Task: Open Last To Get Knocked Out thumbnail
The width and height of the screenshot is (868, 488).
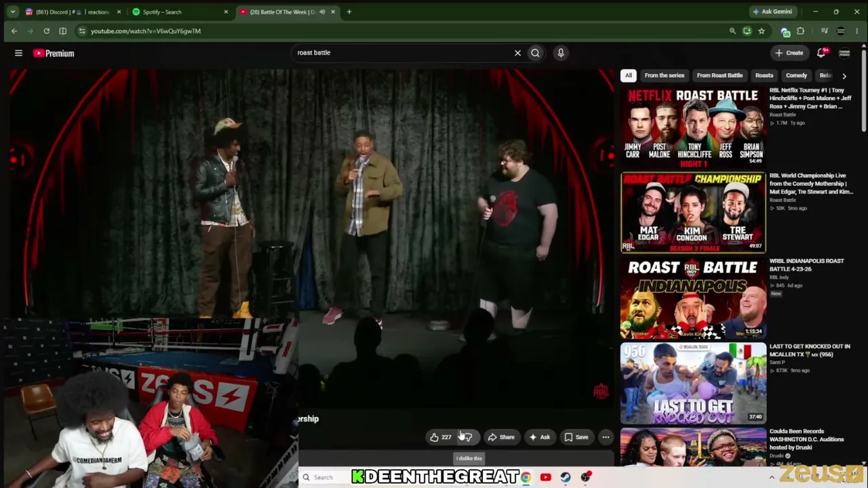Action: (x=693, y=383)
